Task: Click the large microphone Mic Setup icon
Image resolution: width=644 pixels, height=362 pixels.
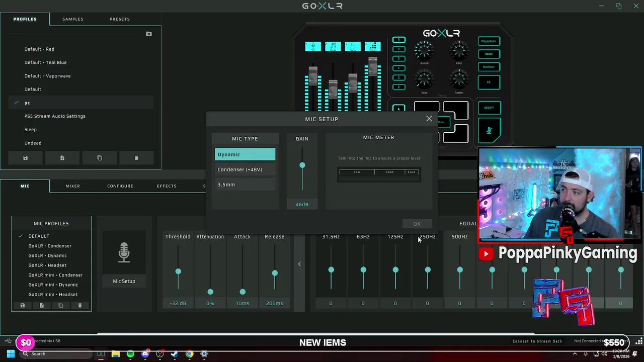Action: click(124, 252)
